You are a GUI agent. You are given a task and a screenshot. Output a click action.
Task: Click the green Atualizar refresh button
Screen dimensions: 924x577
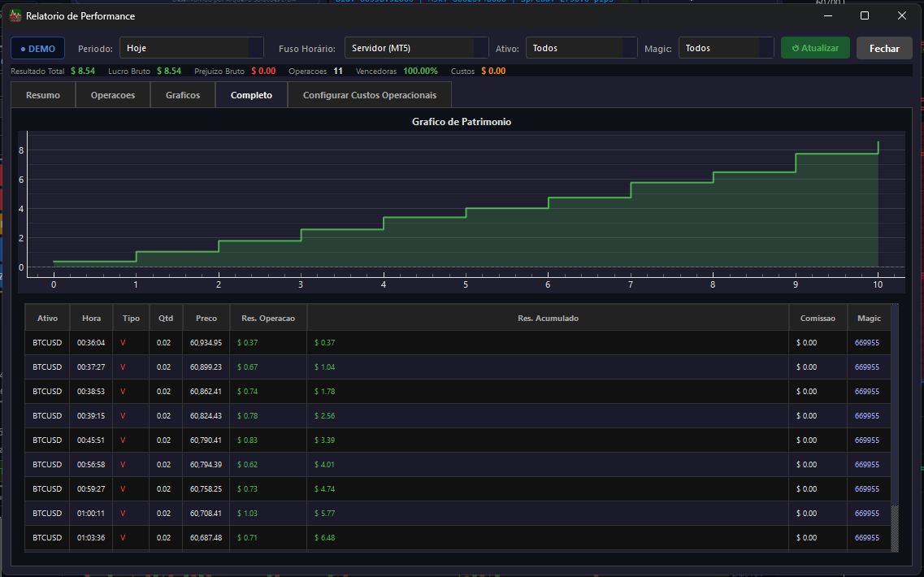pos(815,48)
